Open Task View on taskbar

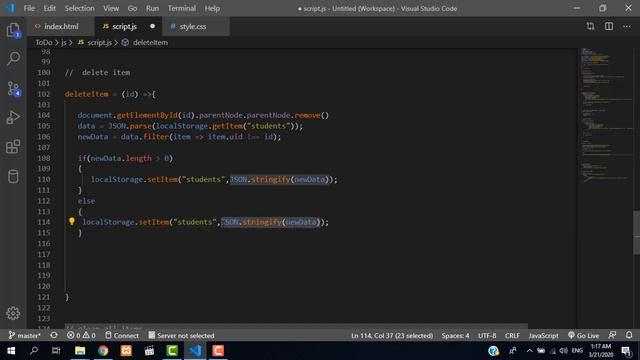[56, 351]
